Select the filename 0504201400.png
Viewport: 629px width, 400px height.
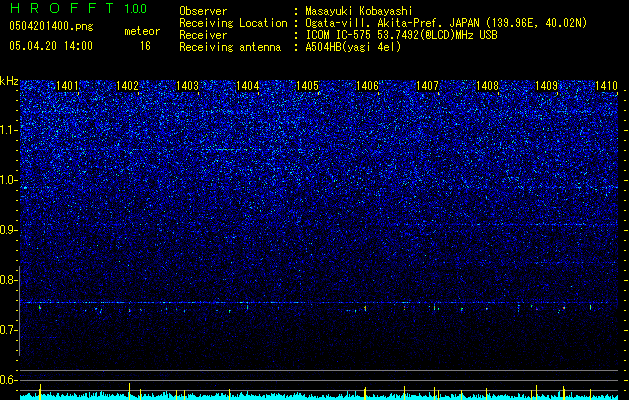click(51, 26)
